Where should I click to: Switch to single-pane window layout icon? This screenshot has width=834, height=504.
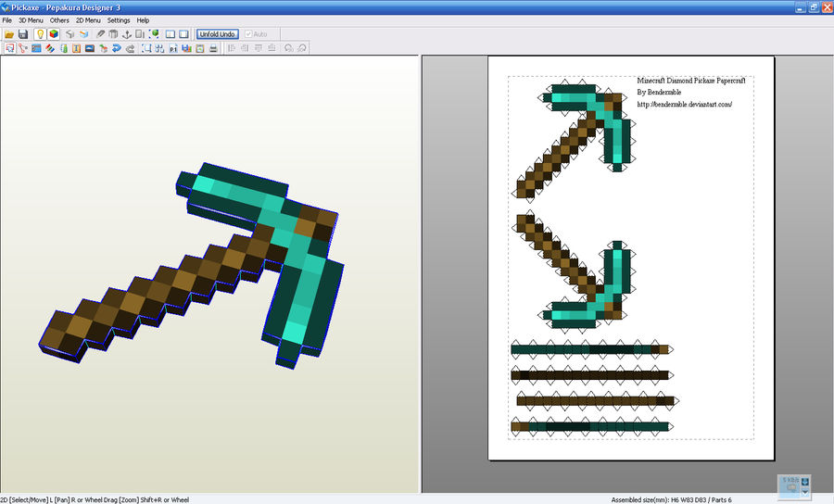(x=183, y=34)
